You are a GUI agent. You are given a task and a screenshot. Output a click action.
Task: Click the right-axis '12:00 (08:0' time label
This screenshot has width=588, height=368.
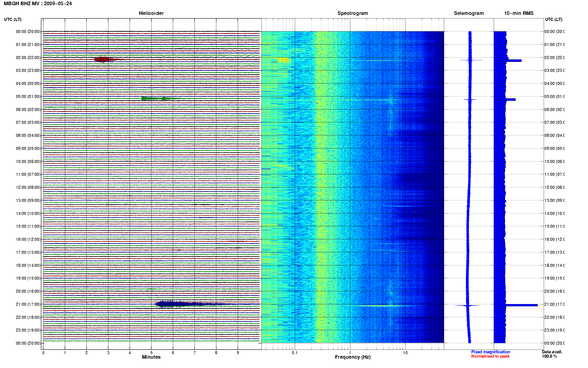click(x=555, y=187)
